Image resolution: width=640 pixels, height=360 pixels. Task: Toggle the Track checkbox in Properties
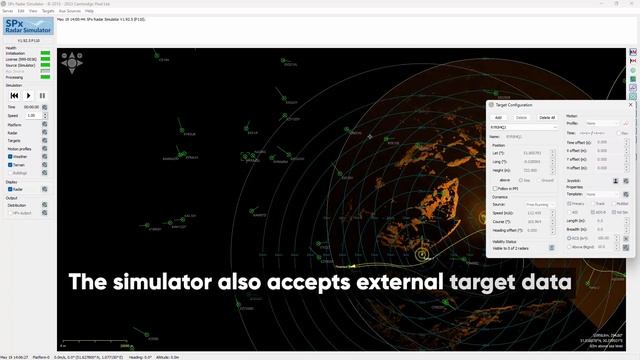593,203
